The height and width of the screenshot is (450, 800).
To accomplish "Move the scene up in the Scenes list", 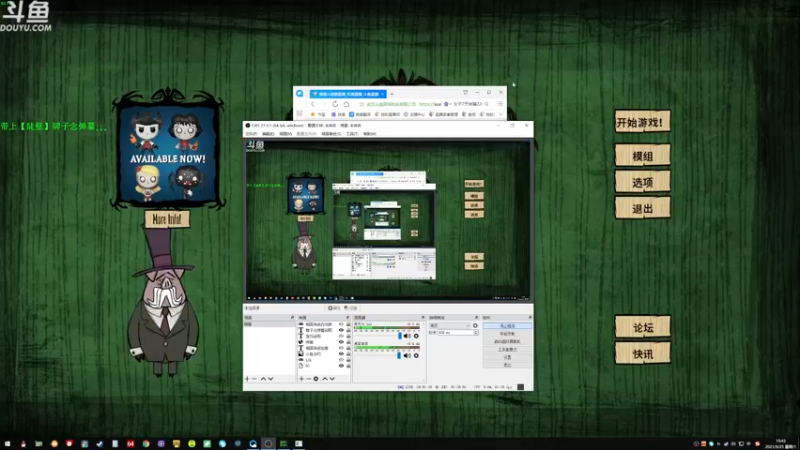I will click(x=263, y=379).
